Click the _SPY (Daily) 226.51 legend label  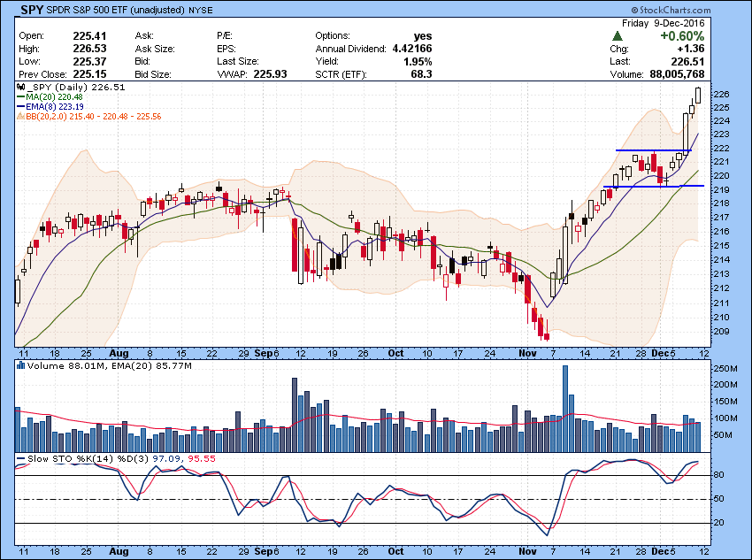point(77,88)
